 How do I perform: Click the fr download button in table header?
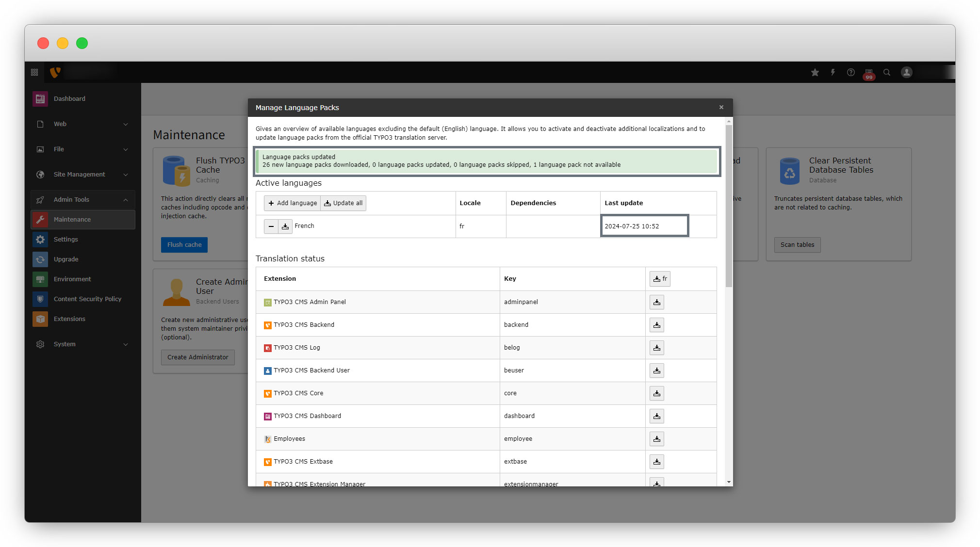[x=660, y=279]
